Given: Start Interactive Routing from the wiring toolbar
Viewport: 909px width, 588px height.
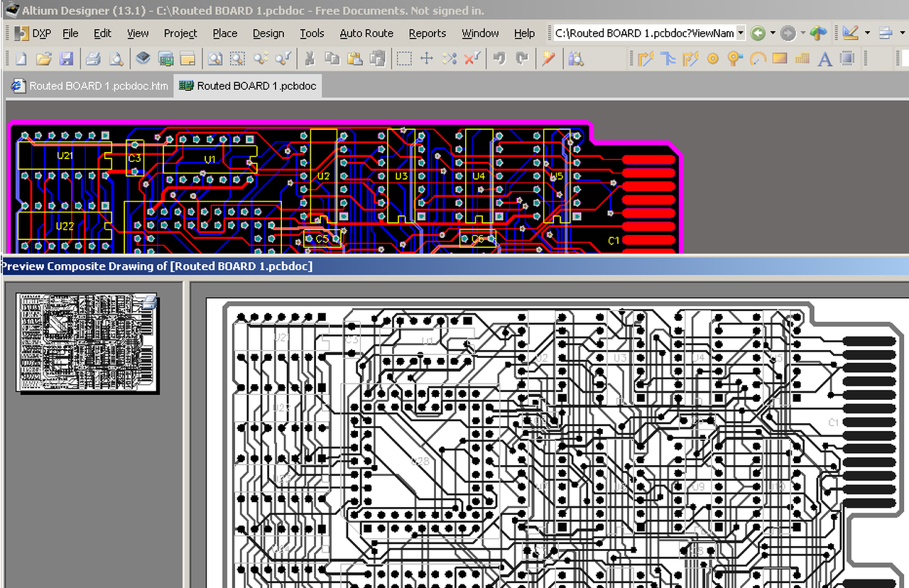Looking at the screenshot, I should (645, 58).
